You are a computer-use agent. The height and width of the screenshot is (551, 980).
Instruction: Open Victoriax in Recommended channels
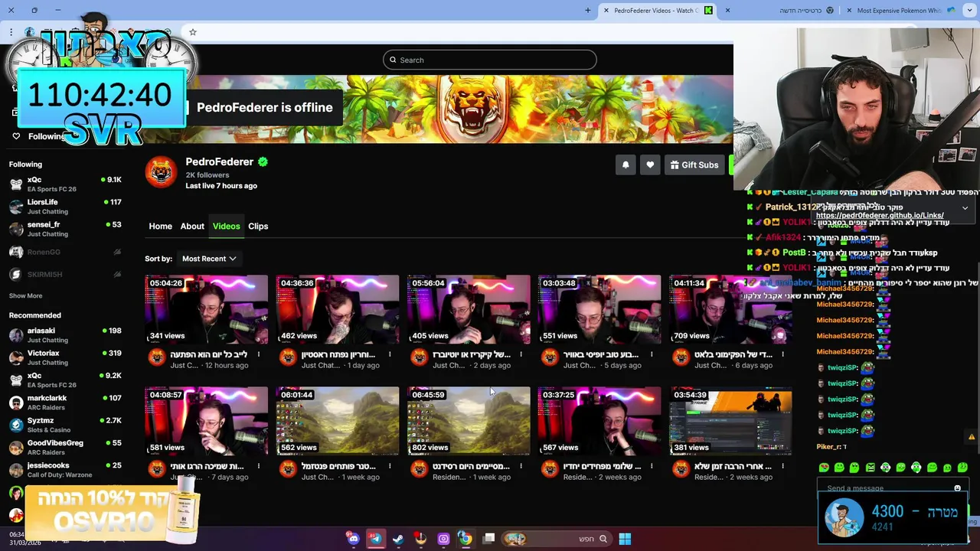65,357
